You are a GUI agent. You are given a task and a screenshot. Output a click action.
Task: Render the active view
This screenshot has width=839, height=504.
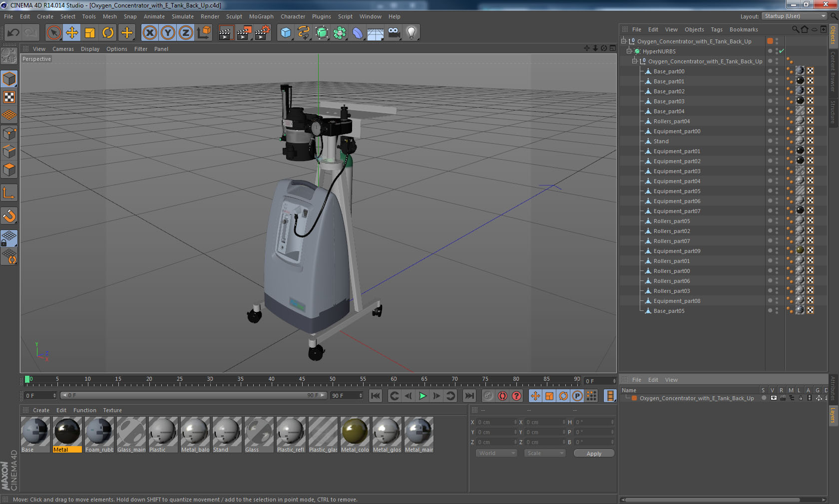[226, 33]
